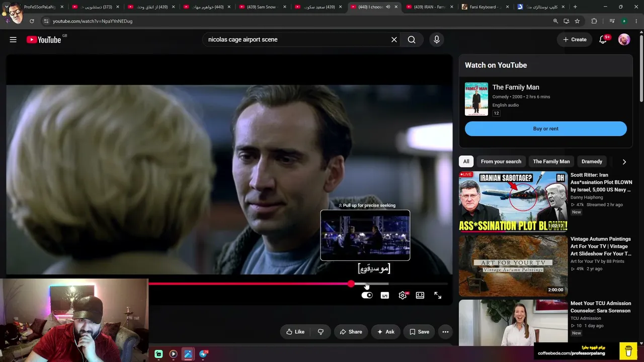Show more filter chips with the arrow

click(624, 162)
